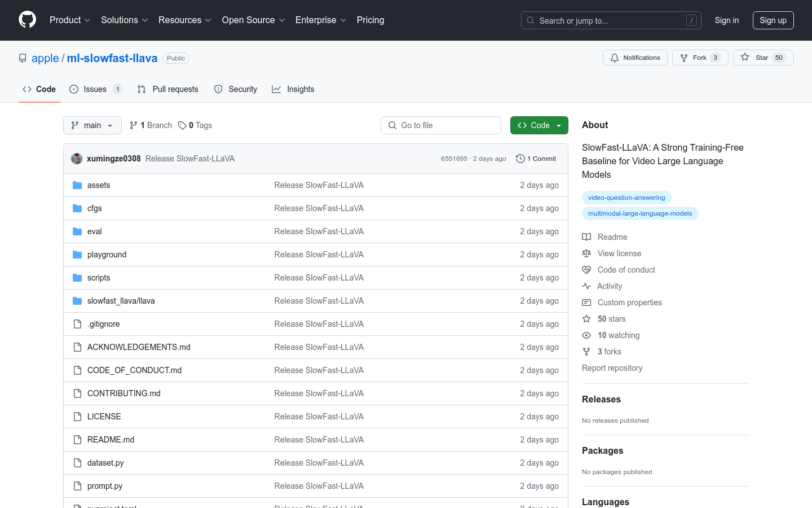The image size is (812, 508).
Task: Click the Go to file input
Action: pos(441,125)
